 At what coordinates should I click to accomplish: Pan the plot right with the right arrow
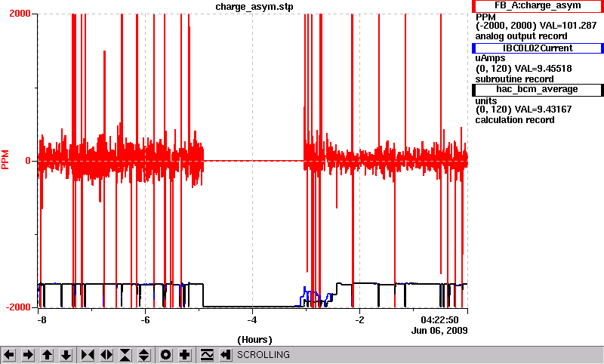click(x=28, y=355)
